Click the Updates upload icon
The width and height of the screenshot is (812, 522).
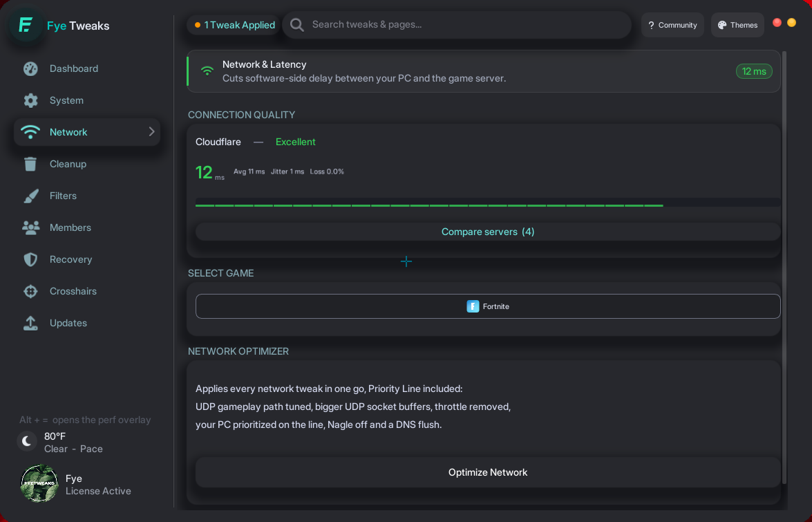click(x=30, y=323)
